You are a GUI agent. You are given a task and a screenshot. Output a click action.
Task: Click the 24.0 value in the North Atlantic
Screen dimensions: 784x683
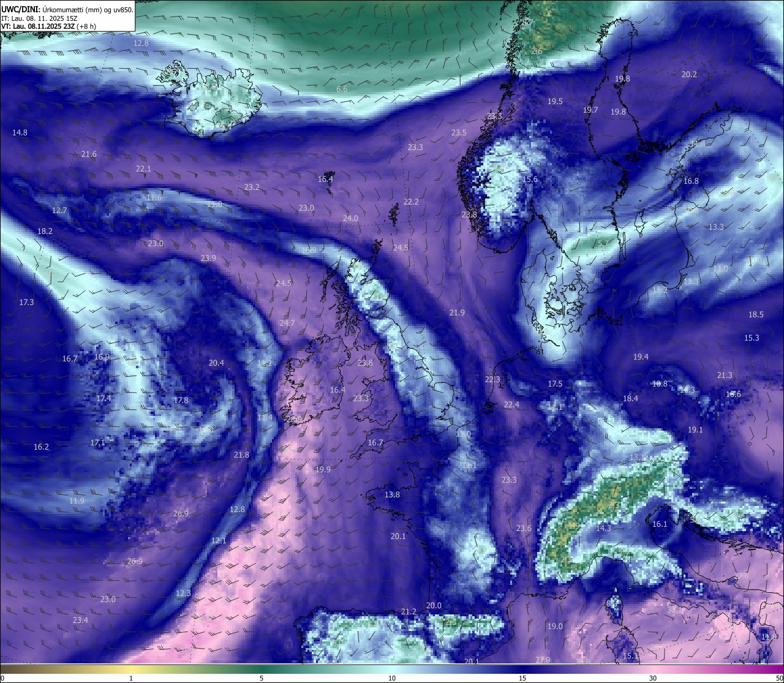[x=350, y=218]
